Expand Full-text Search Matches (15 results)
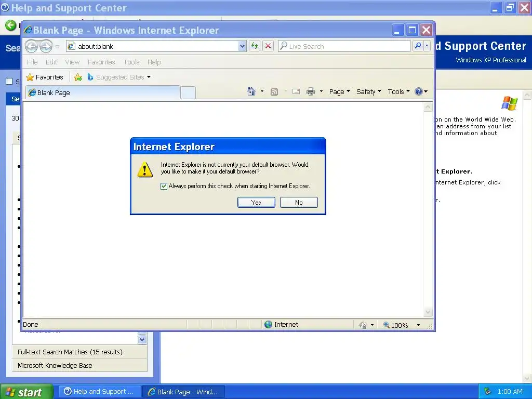 click(79, 352)
